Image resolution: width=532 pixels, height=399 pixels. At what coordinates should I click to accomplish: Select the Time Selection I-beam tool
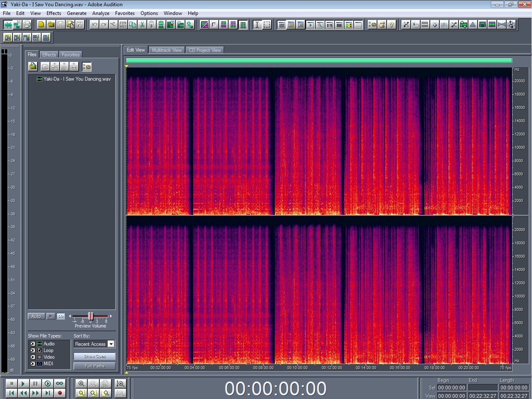point(257,25)
